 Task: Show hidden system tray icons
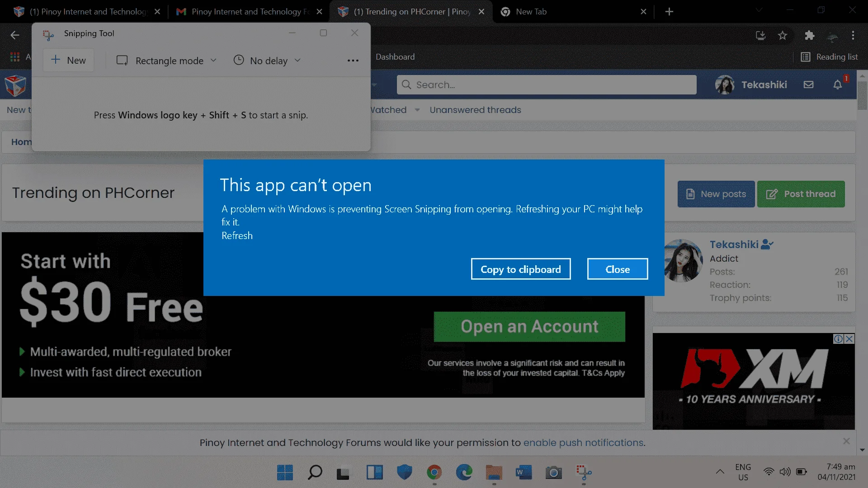(720, 472)
